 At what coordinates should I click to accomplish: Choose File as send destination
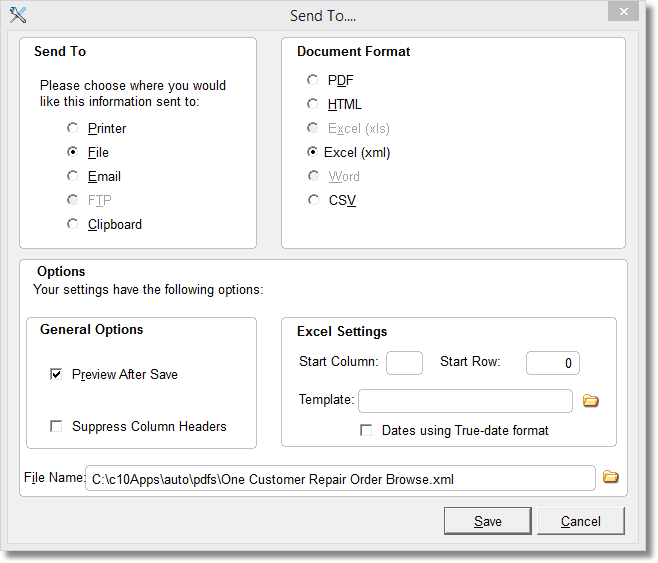(72, 152)
